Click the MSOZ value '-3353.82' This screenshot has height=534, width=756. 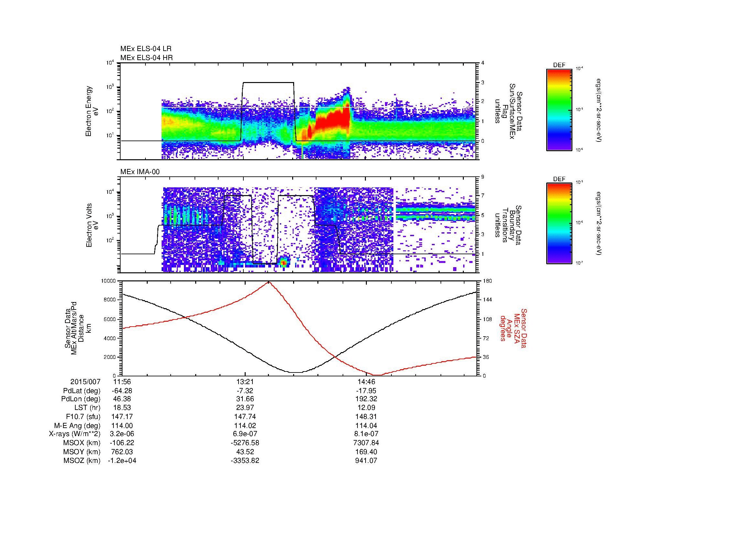pyautogui.click(x=245, y=461)
